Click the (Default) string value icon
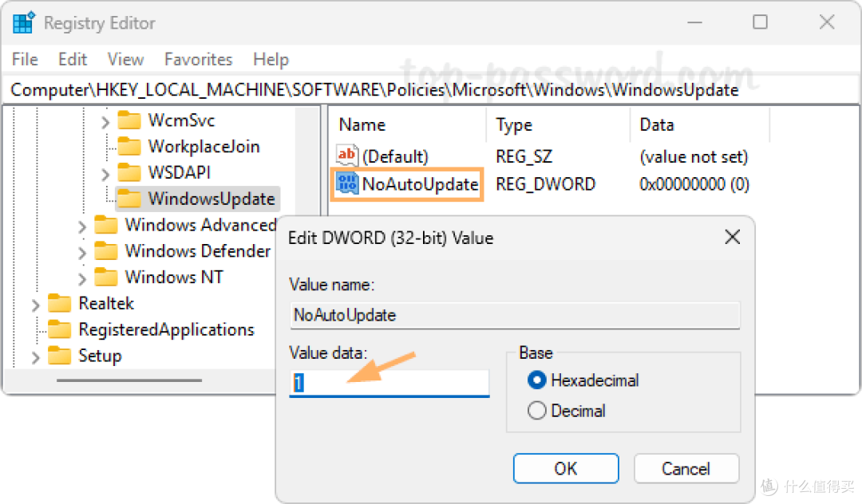The width and height of the screenshot is (862, 504). click(x=347, y=156)
